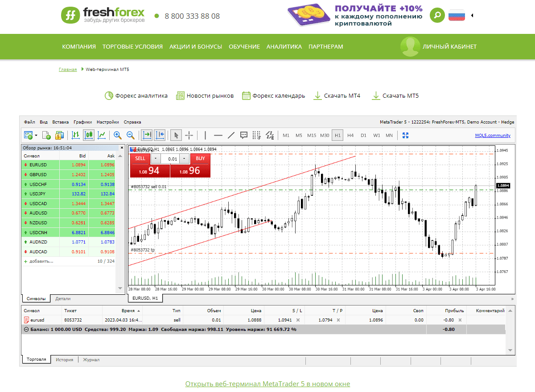The height and width of the screenshot is (392, 535).
Task: Toggle fullscreen mode icon
Action: [405, 135]
